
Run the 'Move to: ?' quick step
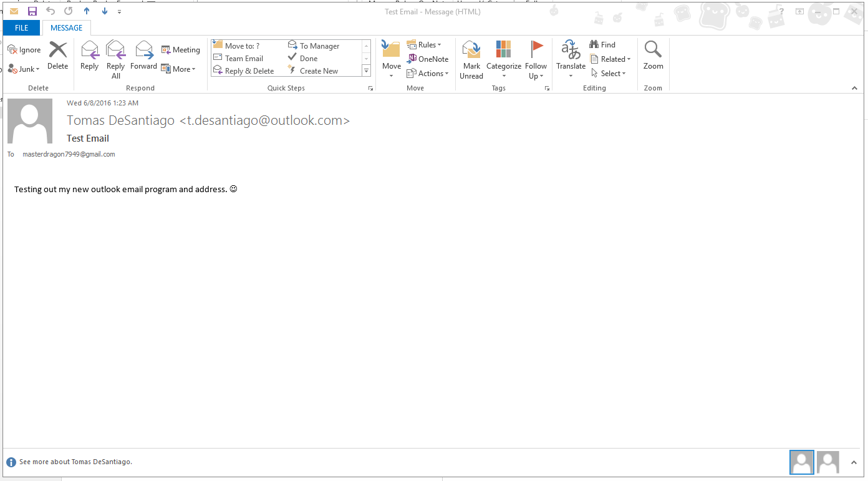click(x=237, y=46)
